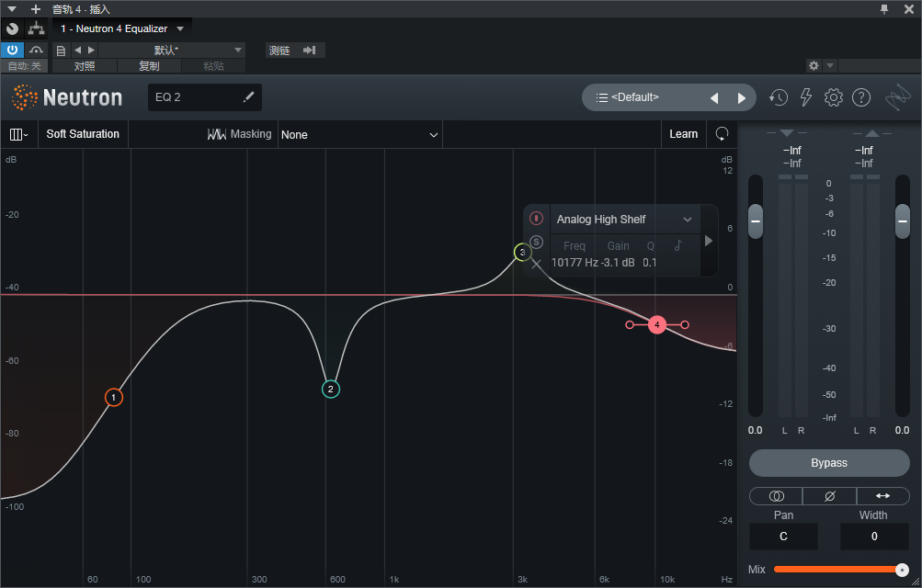922x588 pixels.
Task: Go to previous host preset arrow
Action: tap(77, 50)
